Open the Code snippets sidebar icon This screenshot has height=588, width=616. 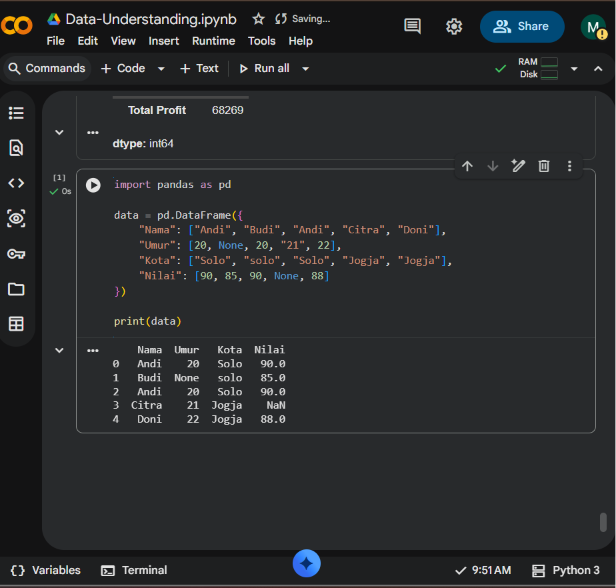click(x=16, y=183)
